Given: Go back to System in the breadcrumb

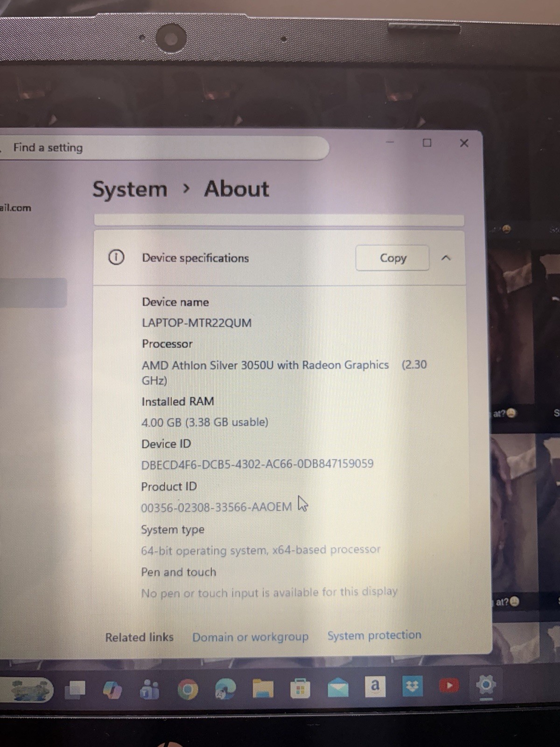Looking at the screenshot, I should click(130, 190).
